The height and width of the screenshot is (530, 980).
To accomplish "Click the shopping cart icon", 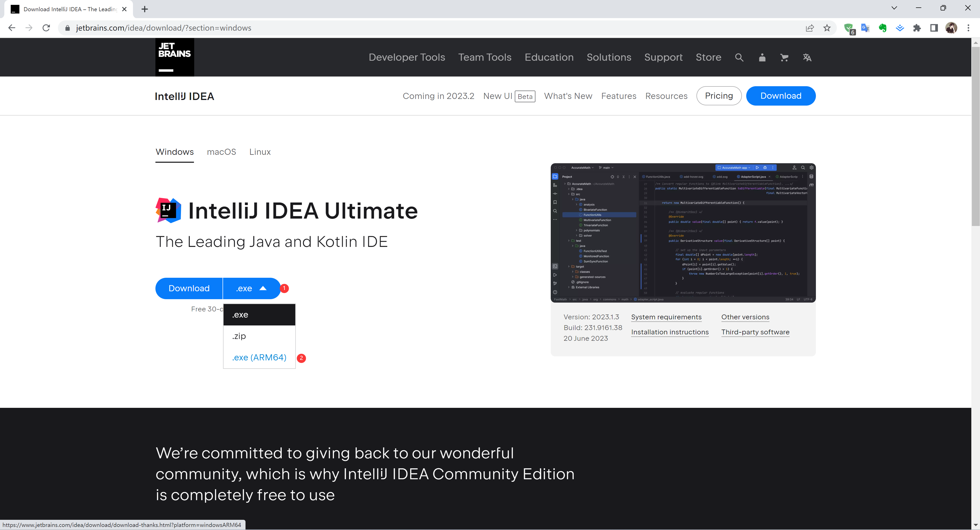I will [784, 57].
